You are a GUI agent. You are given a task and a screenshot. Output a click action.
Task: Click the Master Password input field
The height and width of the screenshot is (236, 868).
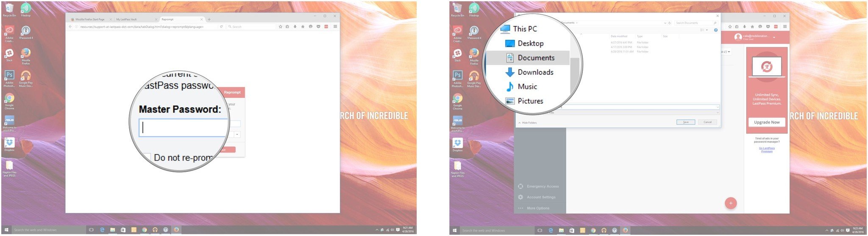pyautogui.click(x=184, y=128)
